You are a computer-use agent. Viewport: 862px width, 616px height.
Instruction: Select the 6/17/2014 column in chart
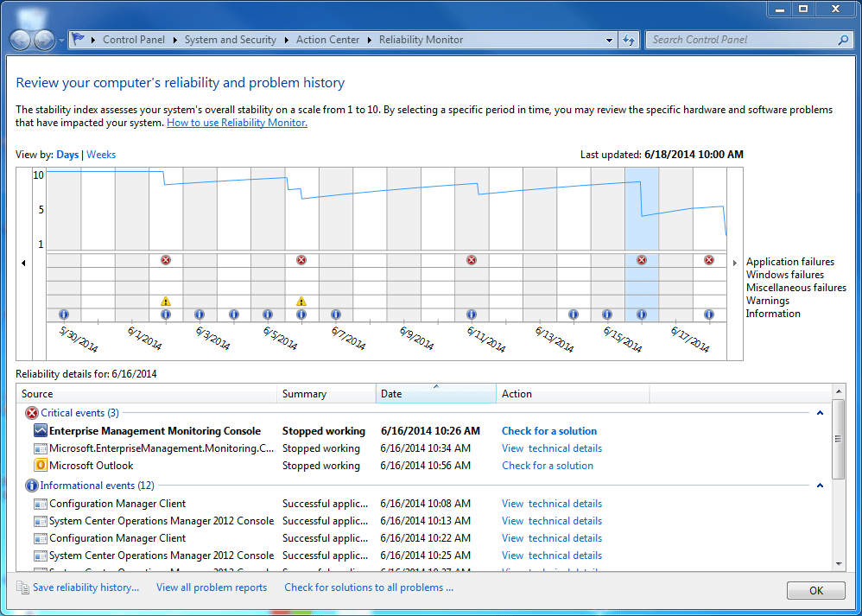[675, 244]
